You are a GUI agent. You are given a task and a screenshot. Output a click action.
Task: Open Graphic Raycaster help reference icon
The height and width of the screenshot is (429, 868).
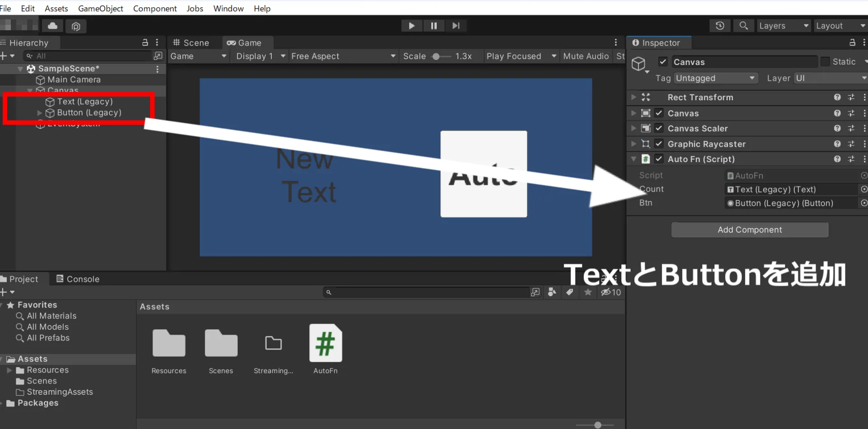pyautogui.click(x=837, y=144)
